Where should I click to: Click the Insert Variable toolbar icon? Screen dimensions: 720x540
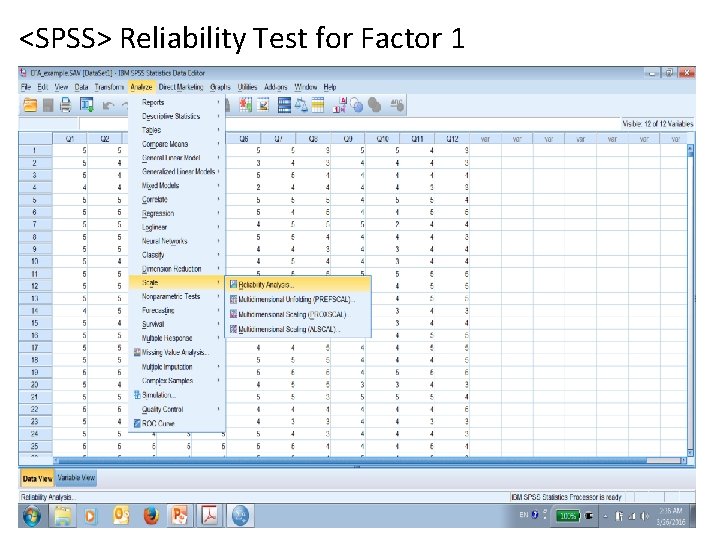click(264, 106)
